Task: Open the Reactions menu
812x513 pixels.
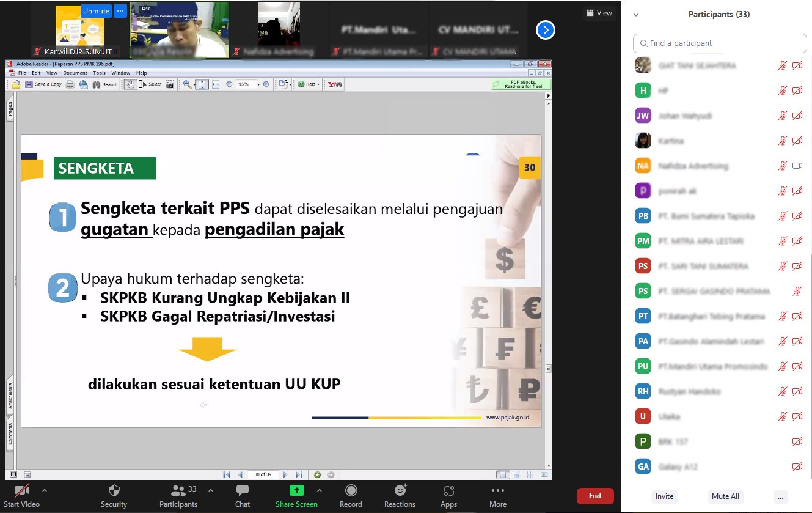Action: point(400,490)
